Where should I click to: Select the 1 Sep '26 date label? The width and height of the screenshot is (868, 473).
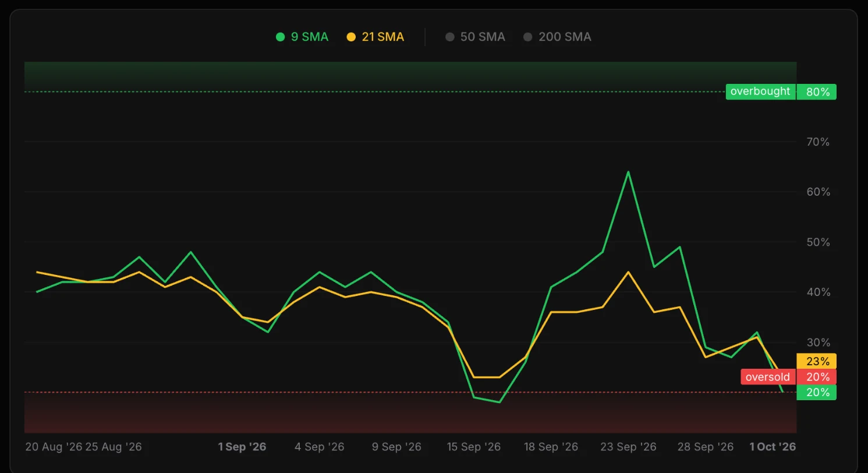(242, 447)
